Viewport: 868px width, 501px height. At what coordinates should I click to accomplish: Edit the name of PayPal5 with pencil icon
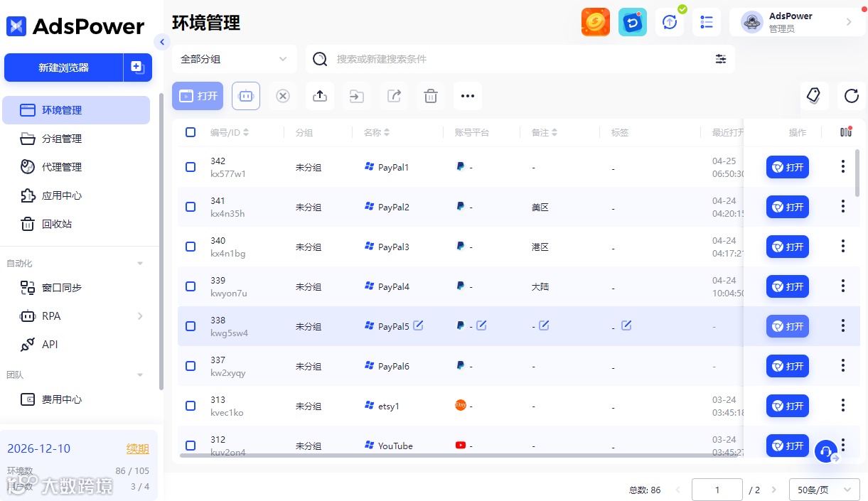click(419, 325)
